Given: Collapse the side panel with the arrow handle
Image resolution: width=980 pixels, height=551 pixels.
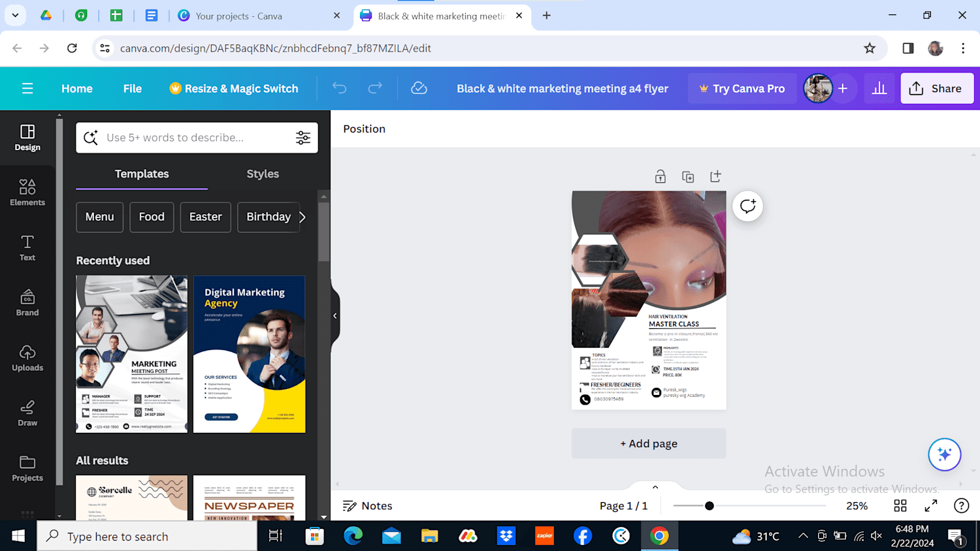Looking at the screenshot, I should (x=335, y=316).
